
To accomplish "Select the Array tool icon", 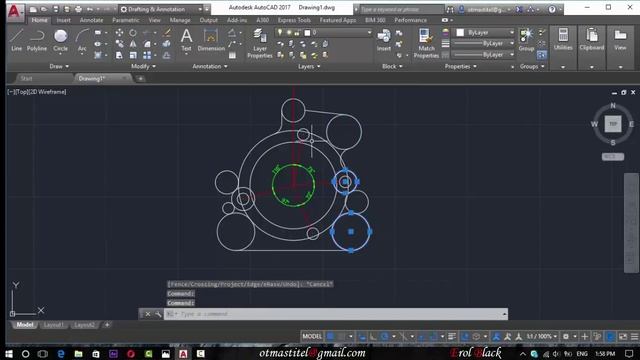I will tap(147, 55).
